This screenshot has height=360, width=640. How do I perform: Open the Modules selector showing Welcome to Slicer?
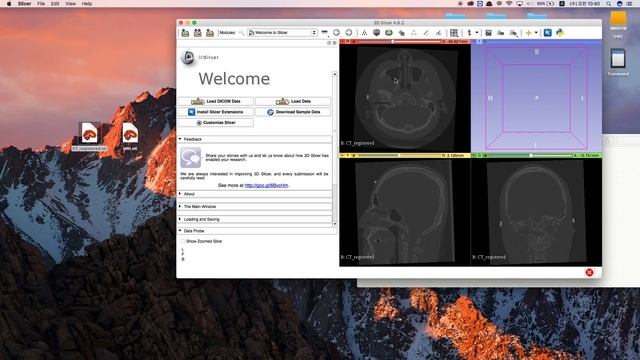(282, 33)
